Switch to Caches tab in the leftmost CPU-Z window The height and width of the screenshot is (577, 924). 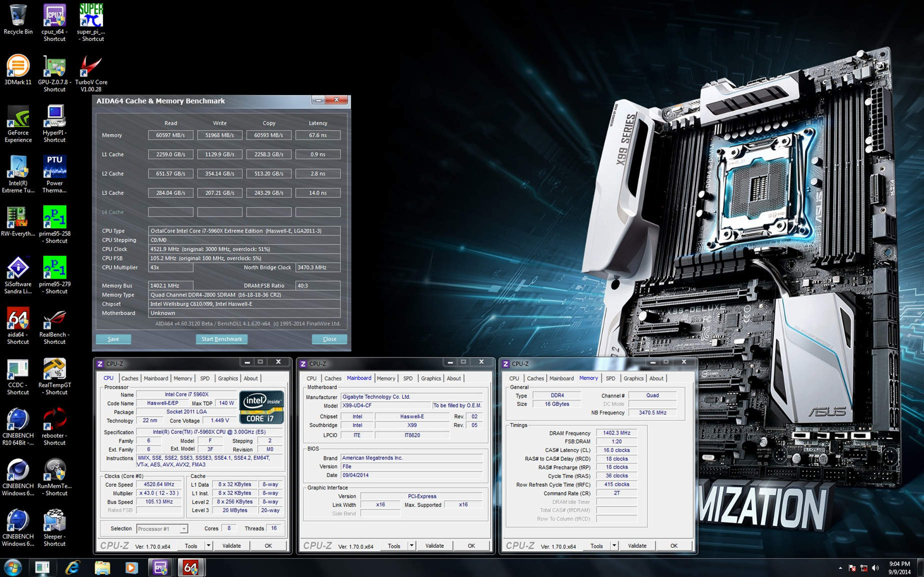(130, 378)
